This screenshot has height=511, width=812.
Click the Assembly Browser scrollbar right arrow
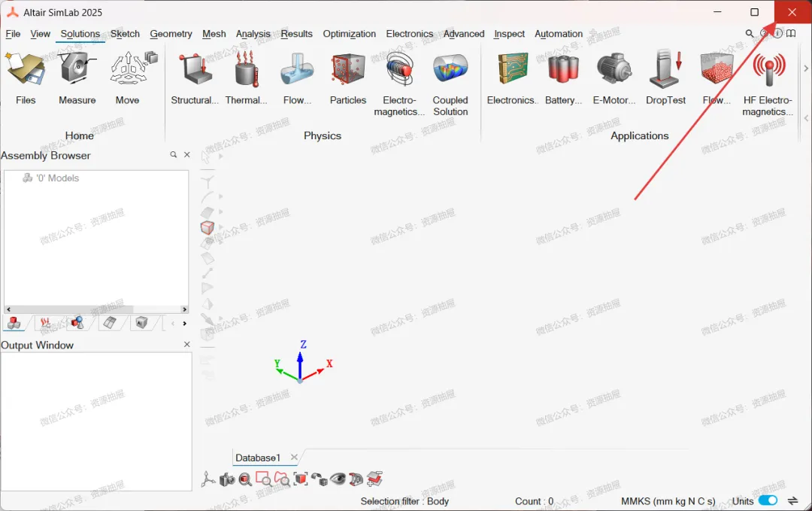184,309
